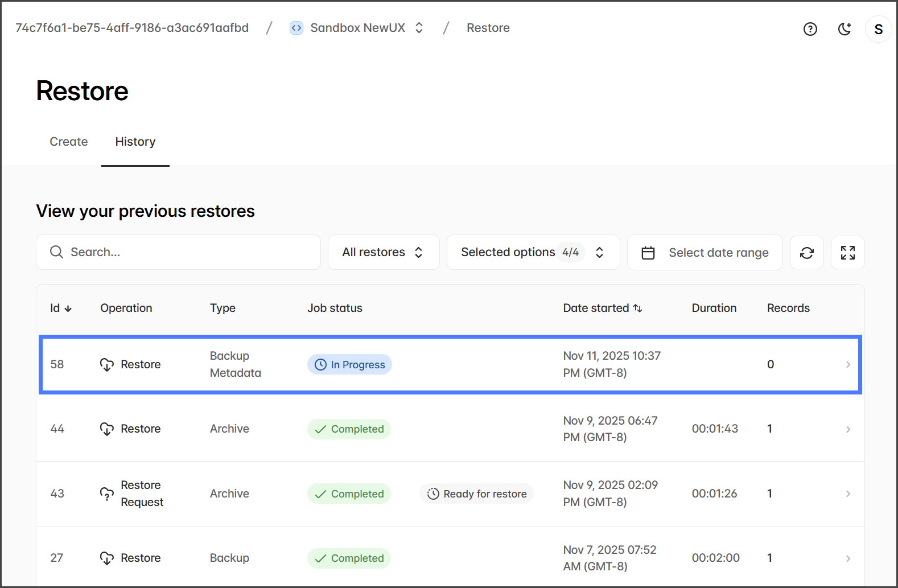Click the refresh restores icon
The height and width of the screenshot is (588, 898).
click(806, 253)
